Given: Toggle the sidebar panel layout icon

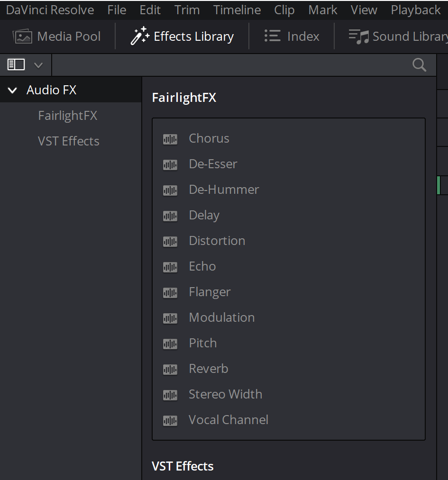Looking at the screenshot, I should click(16, 64).
